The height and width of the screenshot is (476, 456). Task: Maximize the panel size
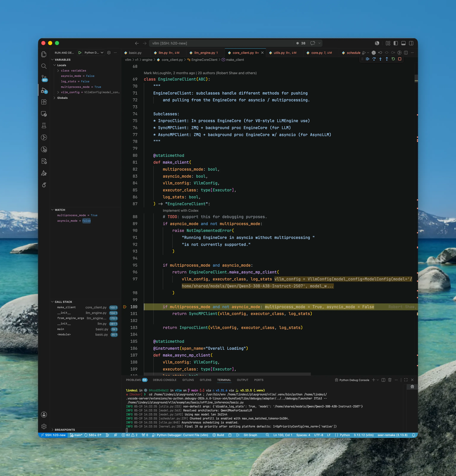[406, 380]
